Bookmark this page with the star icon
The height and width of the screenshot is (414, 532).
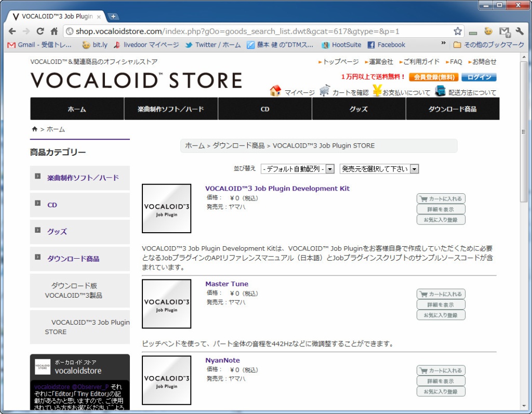[458, 31]
